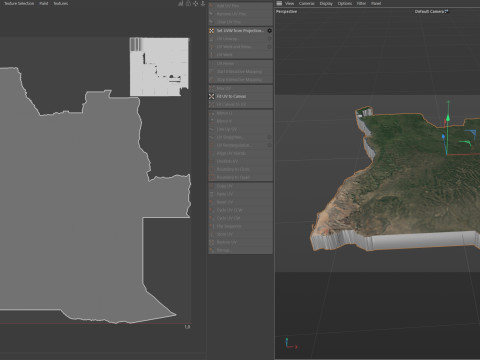Screen dimensions: 480x360
Task: Apply the Mirror V command
Action: pyautogui.click(x=240, y=121)
